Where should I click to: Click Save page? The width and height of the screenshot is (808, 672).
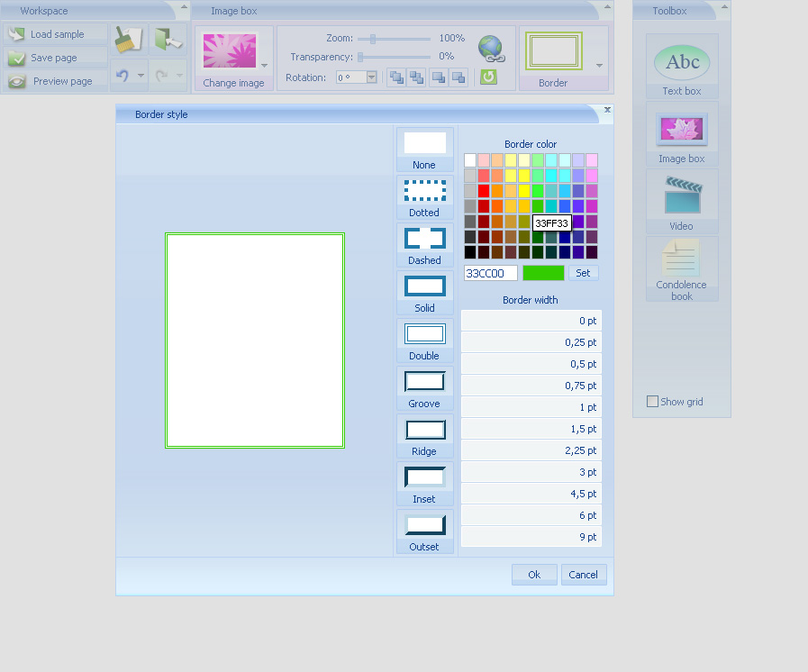[55, 58]
